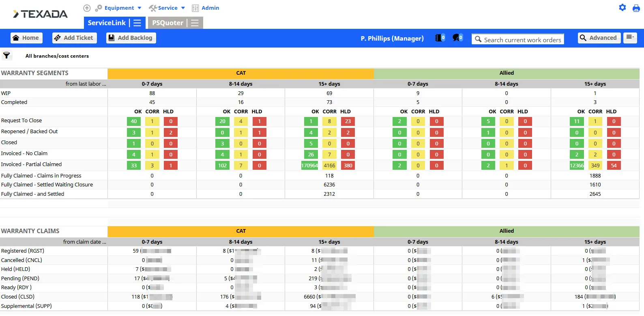Open the notebook notifications icon
The image size is (644, 316).
(440, 38)
